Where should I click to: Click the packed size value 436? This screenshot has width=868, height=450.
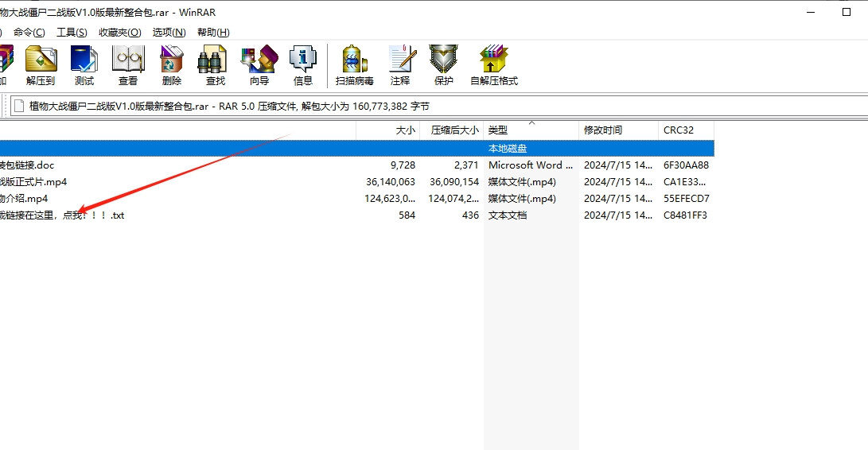pos(470,215)
